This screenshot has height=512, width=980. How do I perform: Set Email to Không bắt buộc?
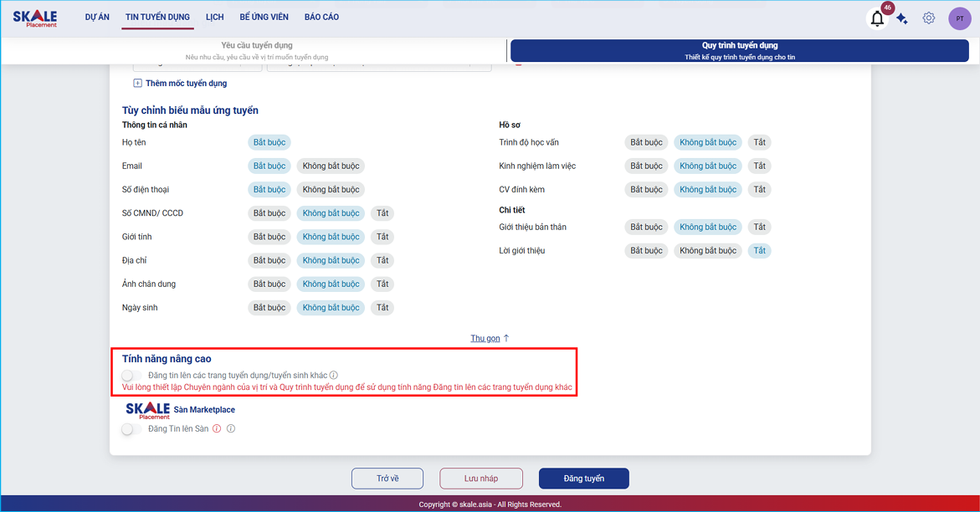coord(331,166)
